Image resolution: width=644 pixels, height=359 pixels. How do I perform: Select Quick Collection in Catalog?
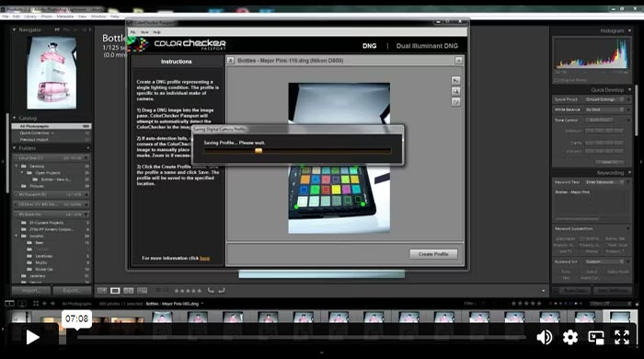pyautogui.click(x=52, y=133)
